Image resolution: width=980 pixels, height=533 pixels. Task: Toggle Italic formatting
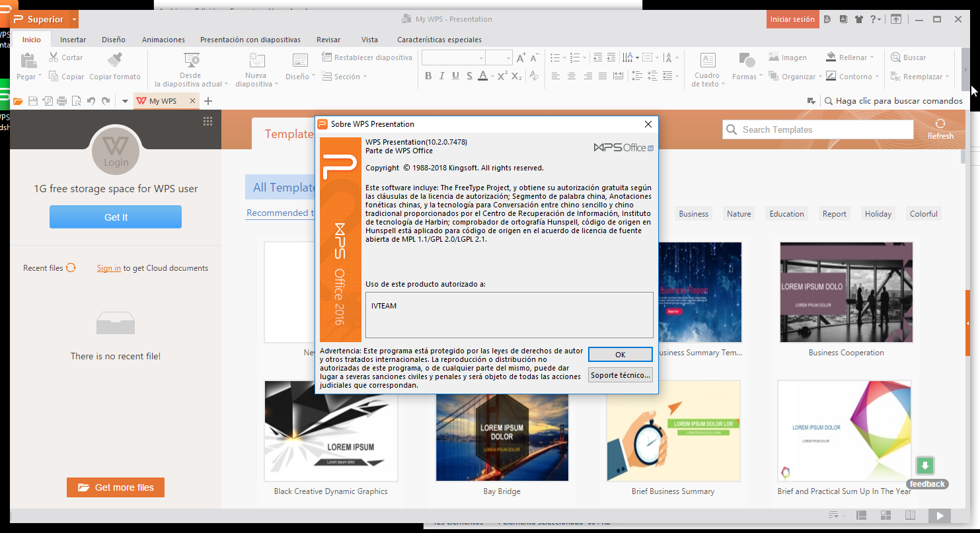[x=441, y=76]
